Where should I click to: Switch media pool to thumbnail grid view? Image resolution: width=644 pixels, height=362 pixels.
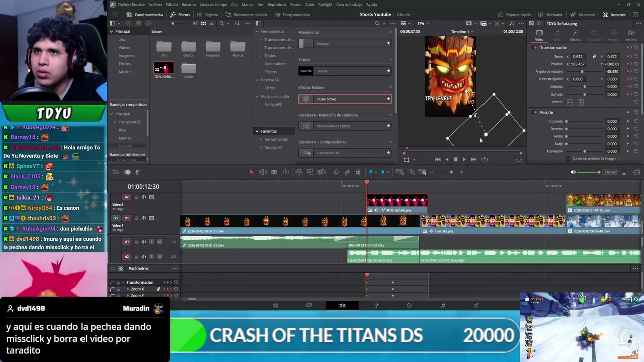coord(203,23)
